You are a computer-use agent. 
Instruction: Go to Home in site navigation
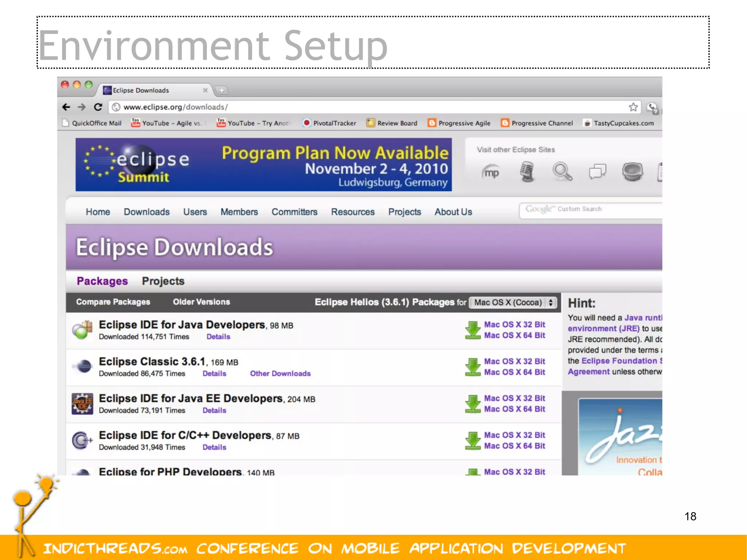98,212
